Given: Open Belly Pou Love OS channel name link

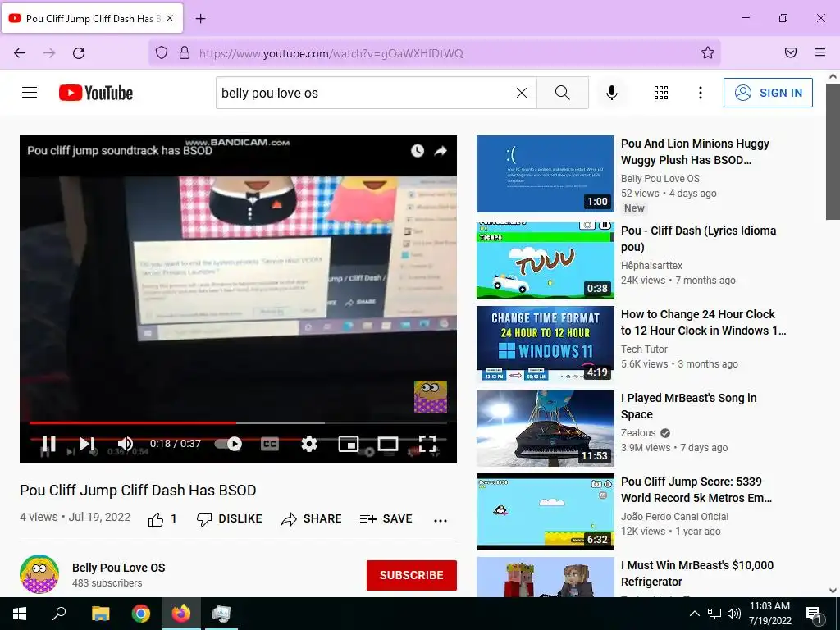Looking at the screenshot, I should pyautogui.click(x=119, y=568).
